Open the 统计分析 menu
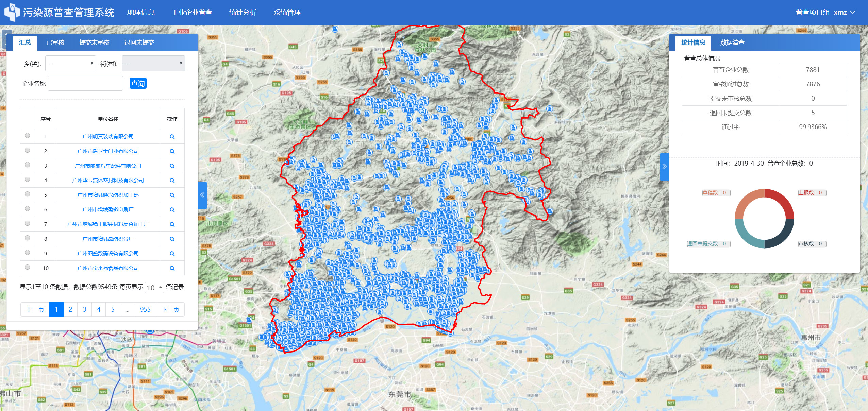868x411 pixels. coord(243,12)
